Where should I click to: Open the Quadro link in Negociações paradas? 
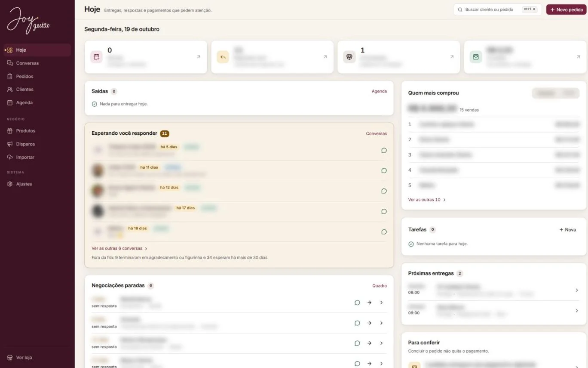click(x=380, y=286)
